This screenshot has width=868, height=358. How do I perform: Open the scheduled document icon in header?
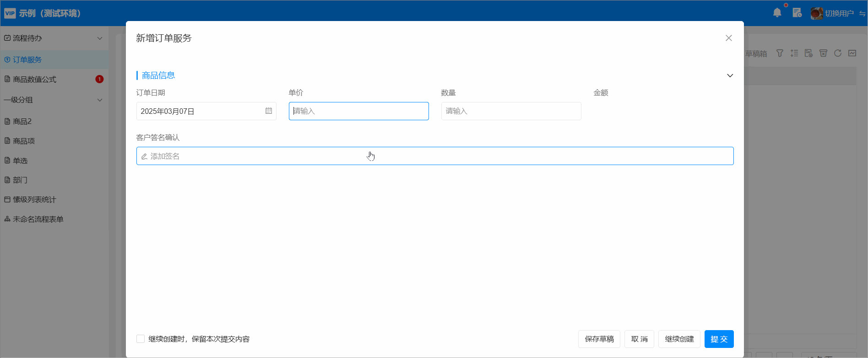pyautogui.click(x=797, y=13)
